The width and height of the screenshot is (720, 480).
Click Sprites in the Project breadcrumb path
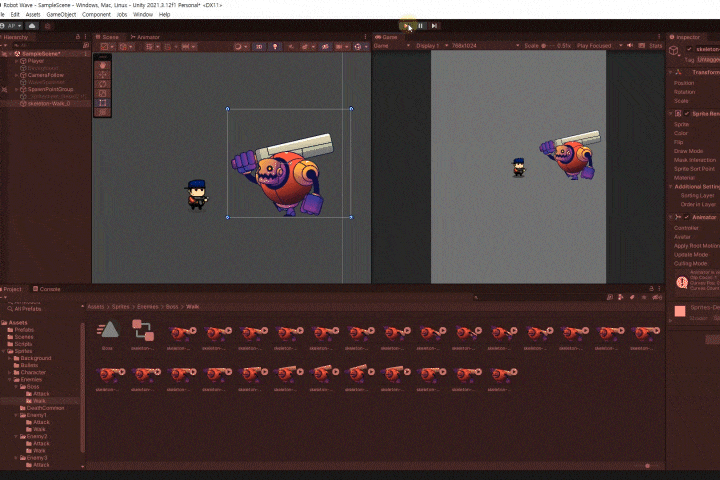120,306
